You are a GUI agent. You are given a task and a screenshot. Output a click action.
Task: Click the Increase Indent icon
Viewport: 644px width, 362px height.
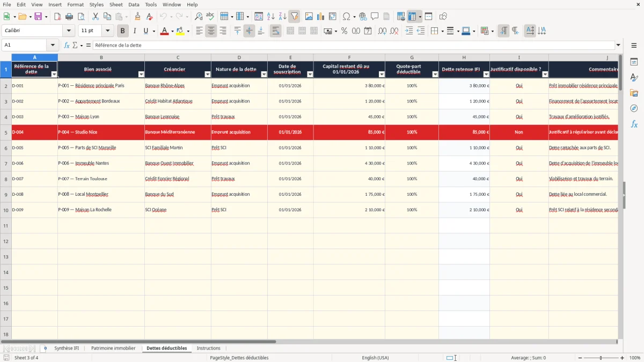pyautogui.click(x=409, y=31)
